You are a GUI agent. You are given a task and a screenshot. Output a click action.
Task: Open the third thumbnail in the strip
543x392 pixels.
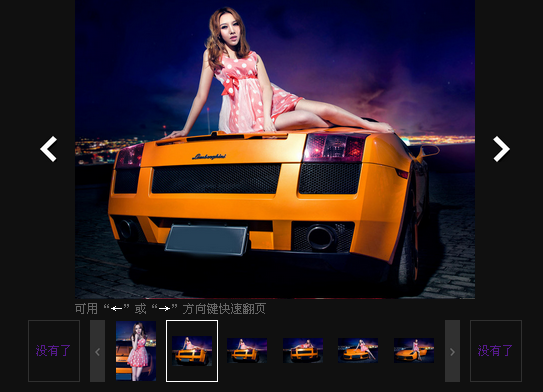tap(247, 350)
